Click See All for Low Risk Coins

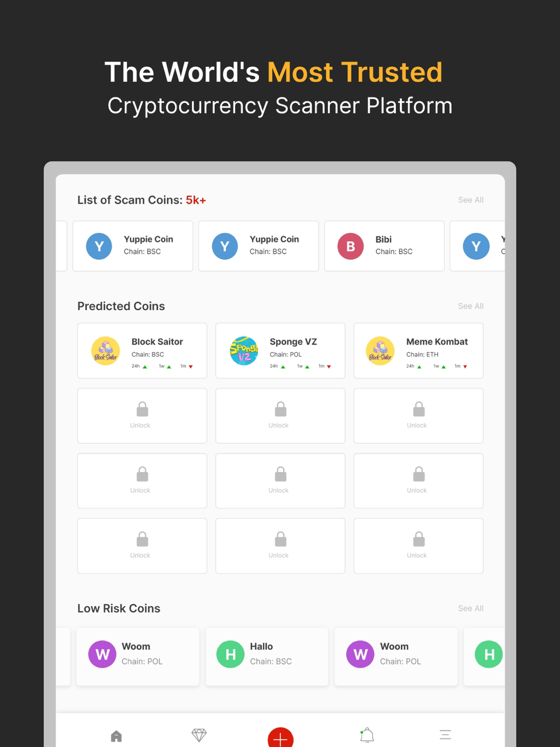(x=470, y=608)
